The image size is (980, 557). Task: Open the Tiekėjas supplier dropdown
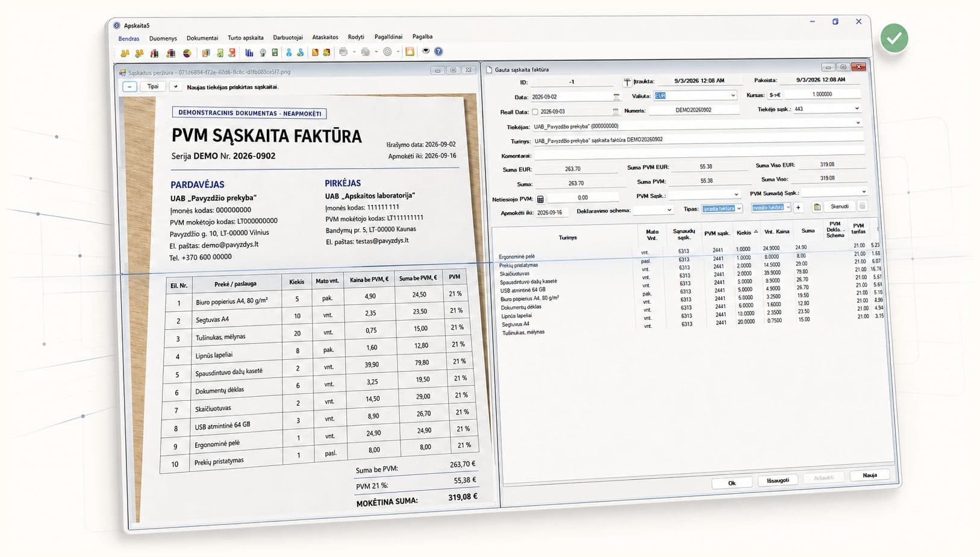point(858,123)
